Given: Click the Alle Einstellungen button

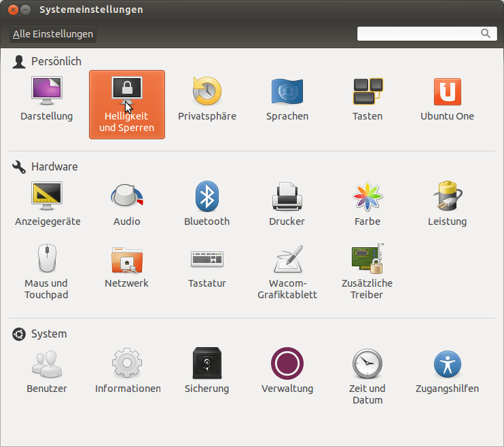Looking at the screenshot, I should coord(53,34).
